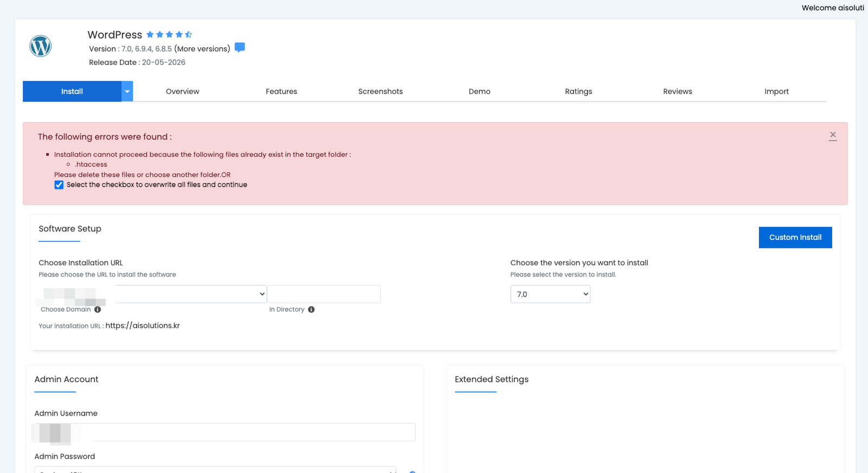Click the .htaccess file name in the error list
Image resolution: width=868 pixels, height=473 pixels.
tap(91, 164)
